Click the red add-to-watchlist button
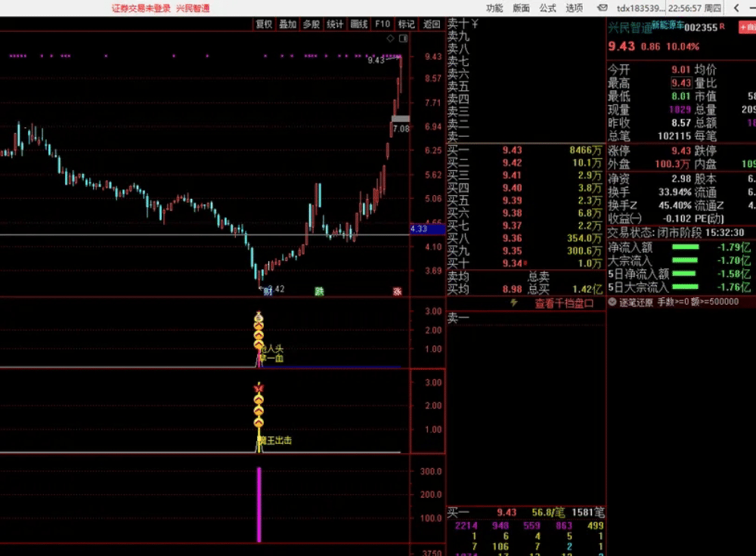The width and height of the screenshot is (756, 556). point(748,27)
